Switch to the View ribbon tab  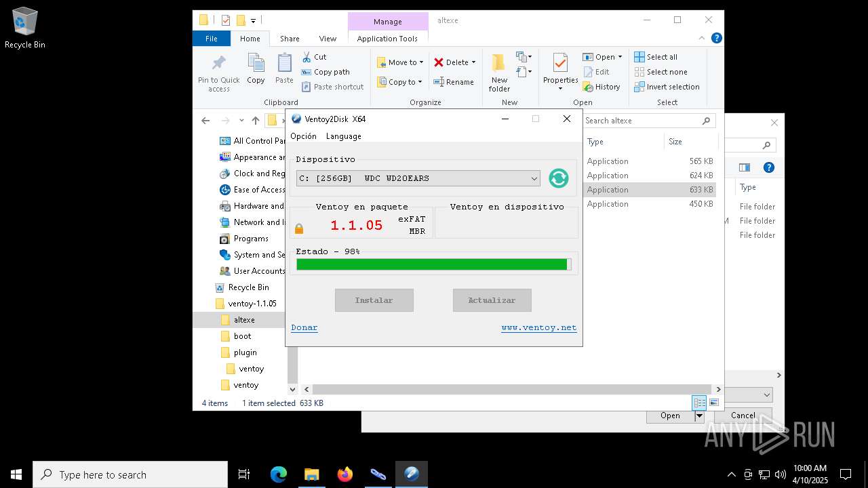pos(328,39)
